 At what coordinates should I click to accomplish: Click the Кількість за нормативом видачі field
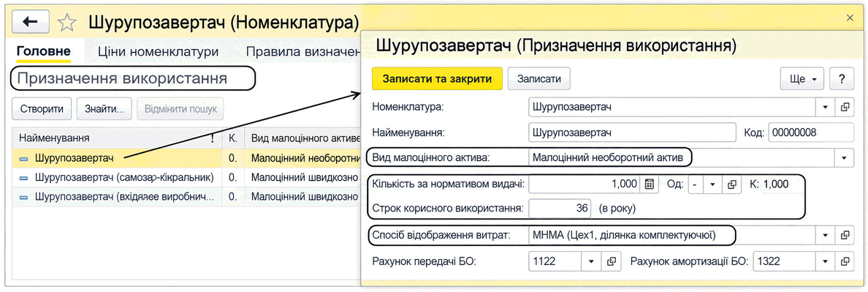585,184
